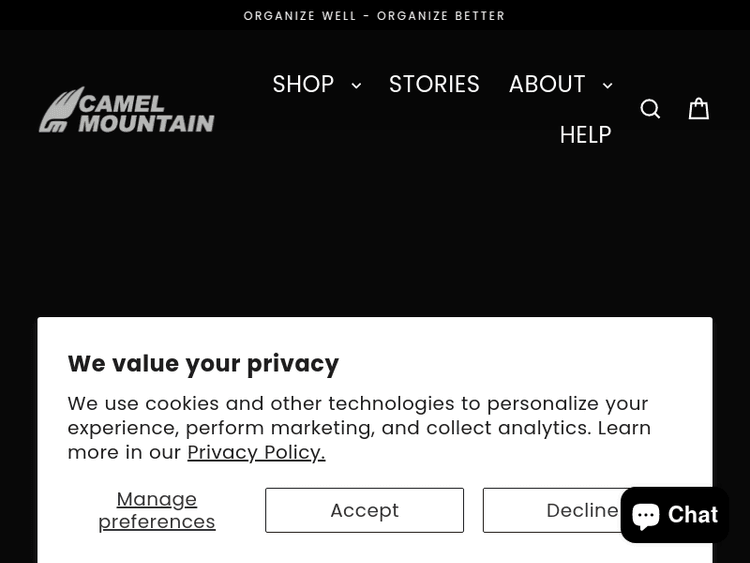The height and width of the screenshot is (563, 750).
Task: Open the search magnifier icon
Action: 650,109
